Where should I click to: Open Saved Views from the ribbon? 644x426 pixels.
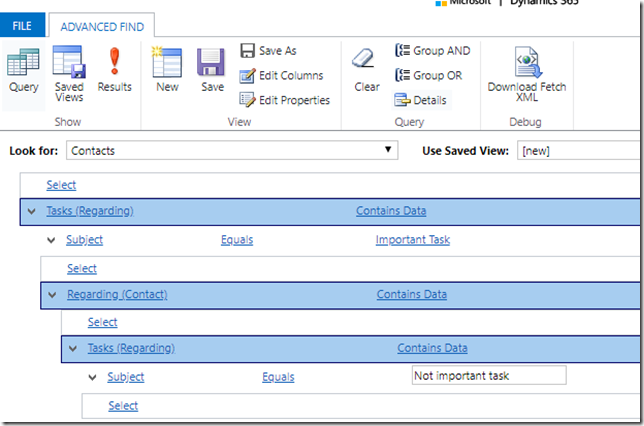point(69,74)
